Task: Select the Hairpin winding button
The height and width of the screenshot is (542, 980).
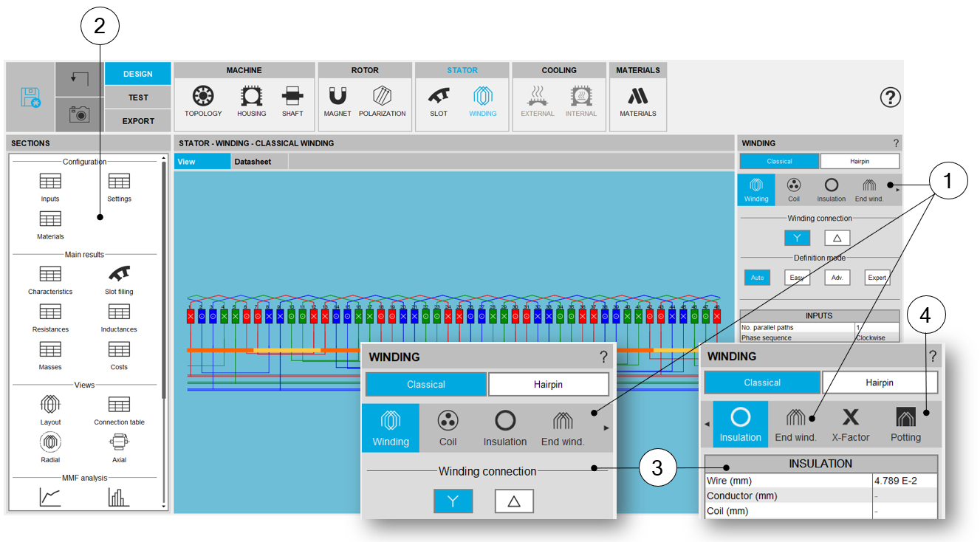Action: pos(860,161)
